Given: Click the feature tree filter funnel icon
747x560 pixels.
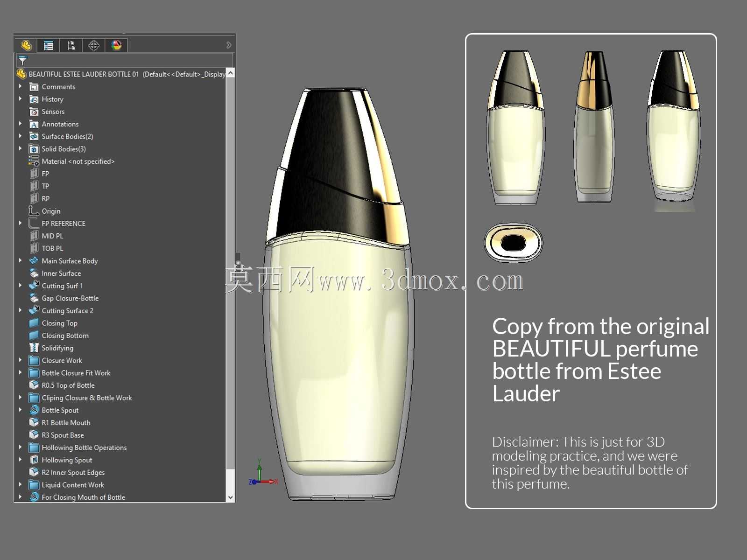Looking at the screenshot, I should pyautogui.click(x=22, y=60).
